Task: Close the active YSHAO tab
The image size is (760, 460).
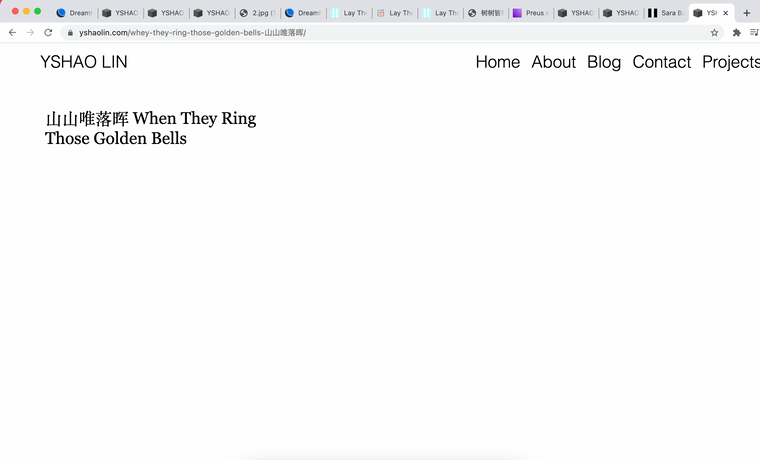Action: [x=725, y=13]
